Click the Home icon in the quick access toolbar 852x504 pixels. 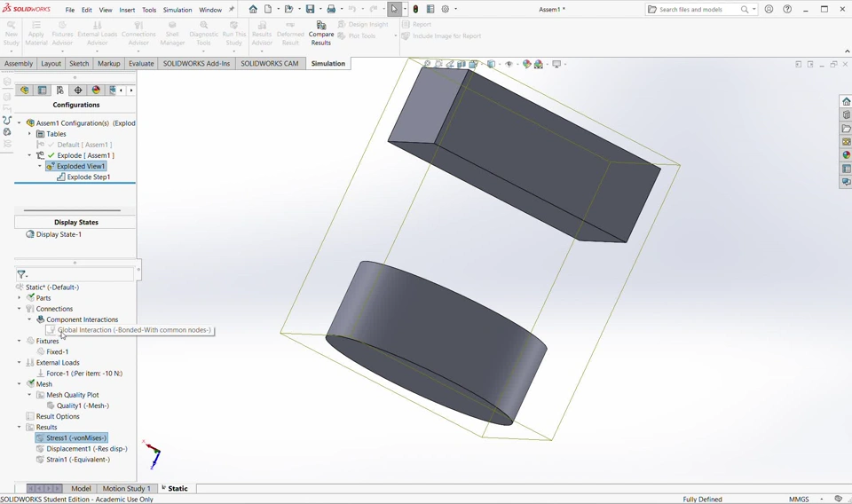[x=253, y=9]
